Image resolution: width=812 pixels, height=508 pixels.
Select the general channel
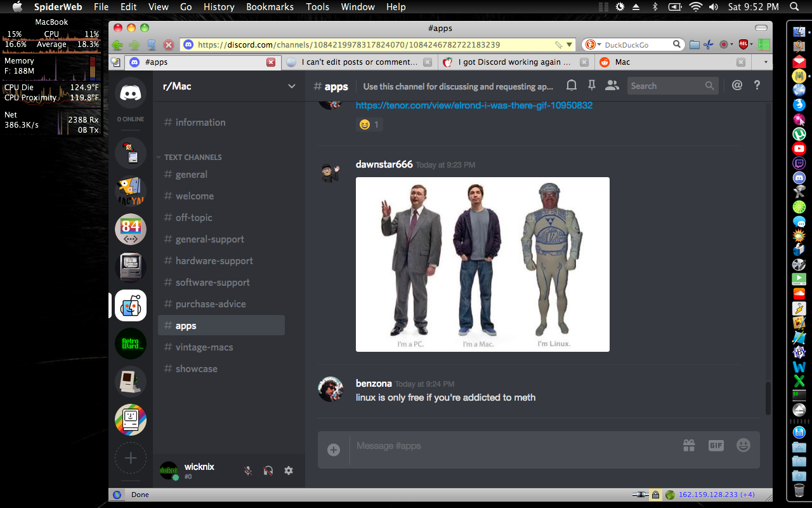[x=221, y=175]
